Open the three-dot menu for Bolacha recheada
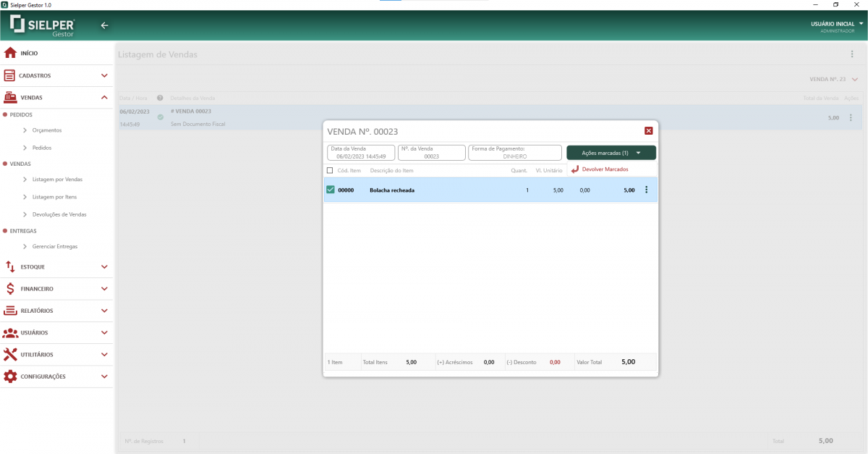 646,190
